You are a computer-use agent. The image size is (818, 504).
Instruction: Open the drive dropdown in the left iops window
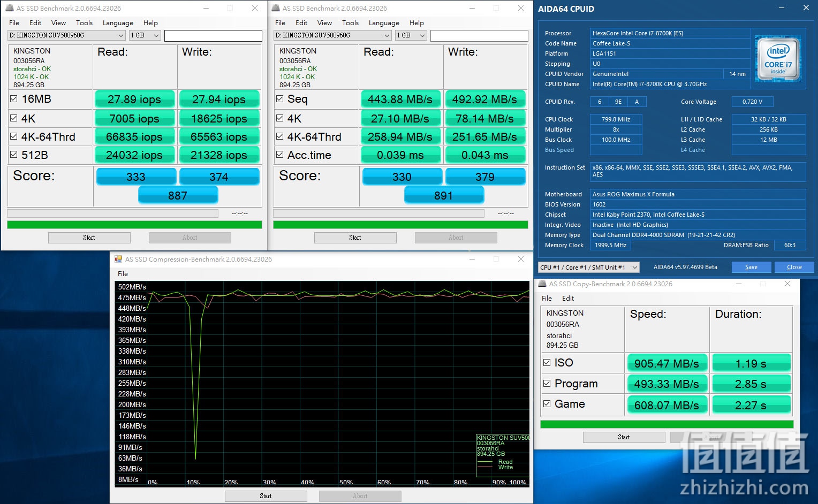(66, 35)
